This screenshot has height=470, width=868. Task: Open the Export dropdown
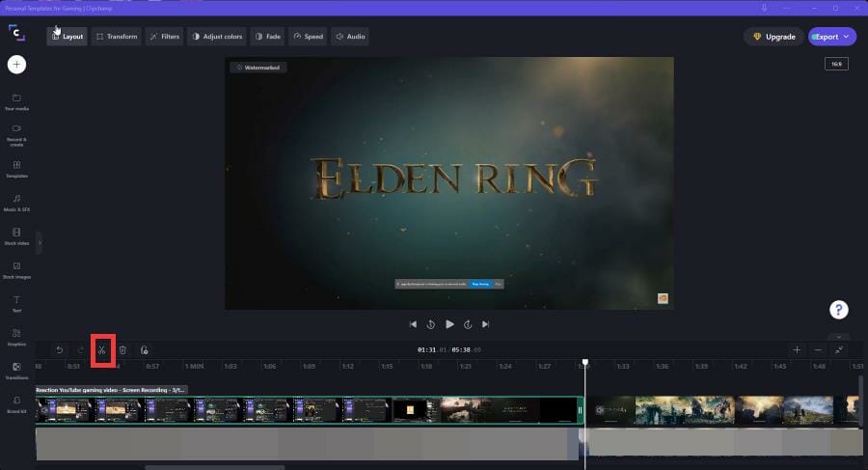click(x=832, y=37)
